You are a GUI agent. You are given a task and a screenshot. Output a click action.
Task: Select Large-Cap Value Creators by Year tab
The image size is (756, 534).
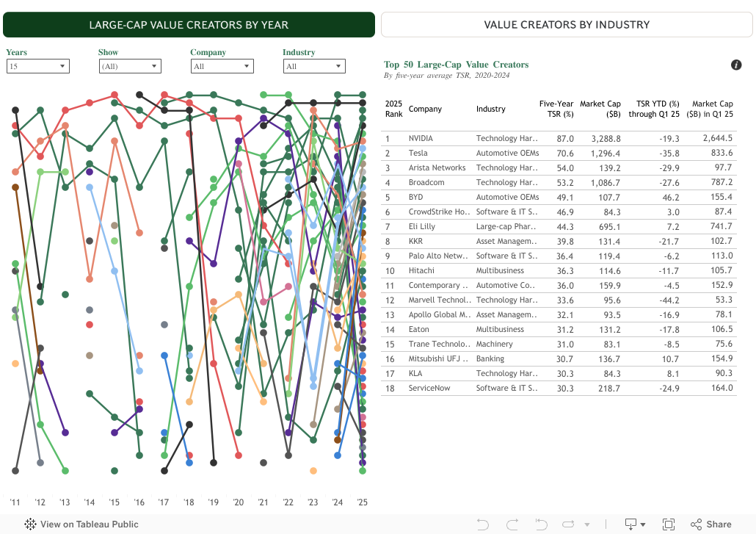189,24
